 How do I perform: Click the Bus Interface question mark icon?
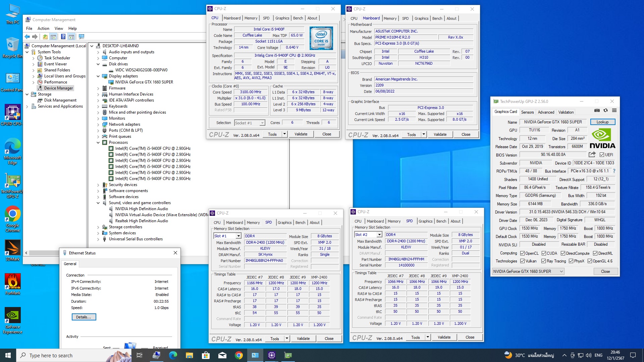pyautogui.click(x=614, y=171)
